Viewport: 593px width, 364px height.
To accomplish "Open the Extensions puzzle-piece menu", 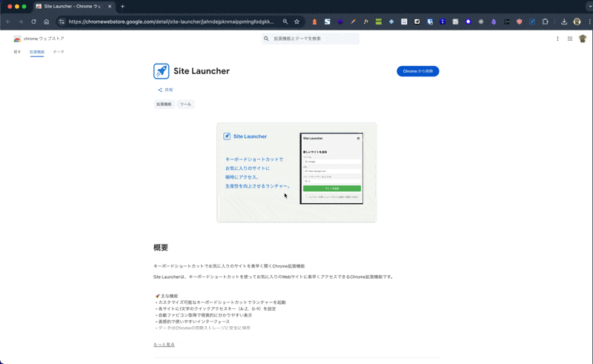I will click(545, 21).
